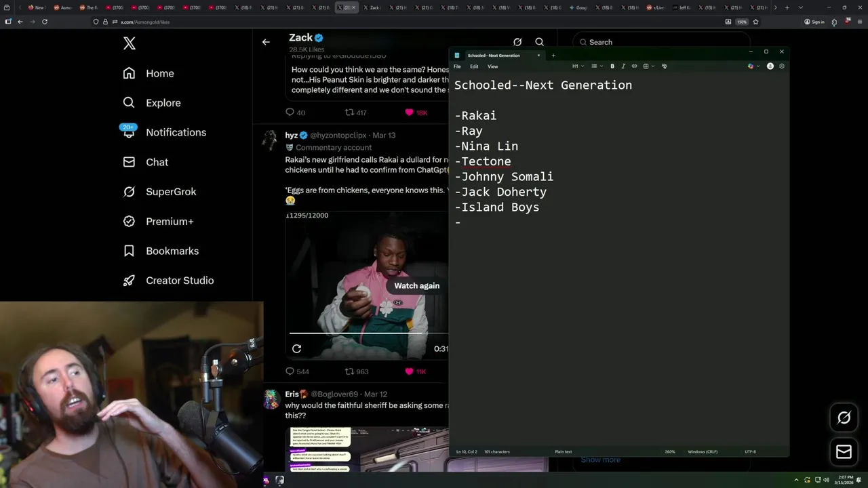
Task: Open the Home page on X
Action: (x=149, y=73)
